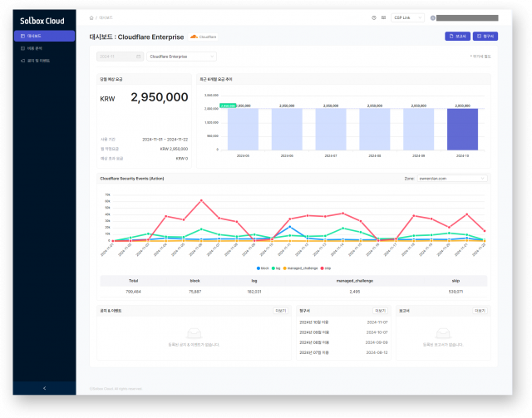This screenshot has height=418, width=532.
Task: Click the Solbox Cloud logo
Action: click(x=42, y=21)
